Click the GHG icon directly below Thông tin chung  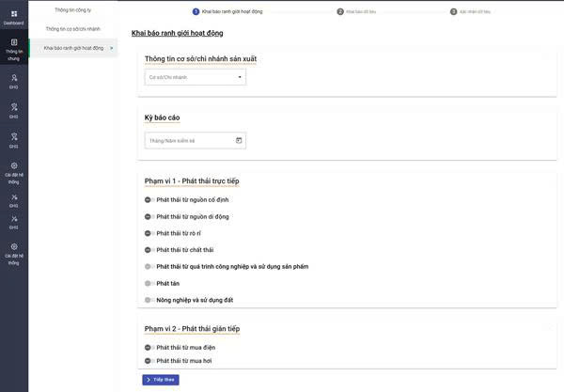tap(14, 80)
